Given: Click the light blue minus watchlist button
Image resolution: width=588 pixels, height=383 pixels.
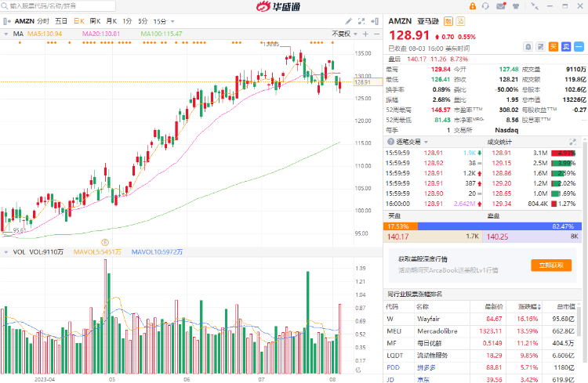Looking at the screenshot, I should (579, 47).
